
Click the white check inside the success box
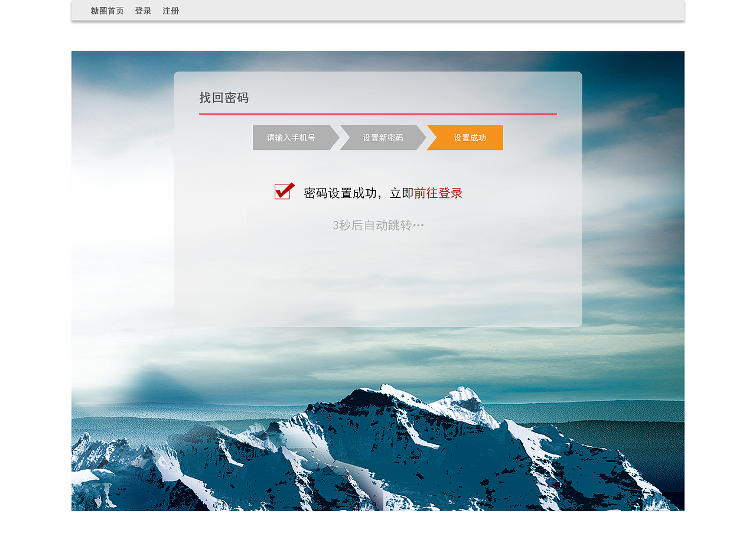(283, 190)
